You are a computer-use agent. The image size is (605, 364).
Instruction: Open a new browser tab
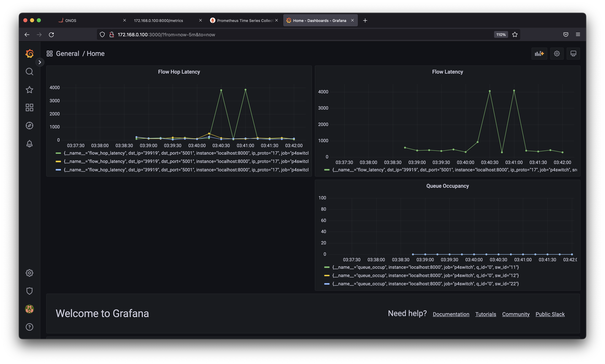(x=365, y=20)
